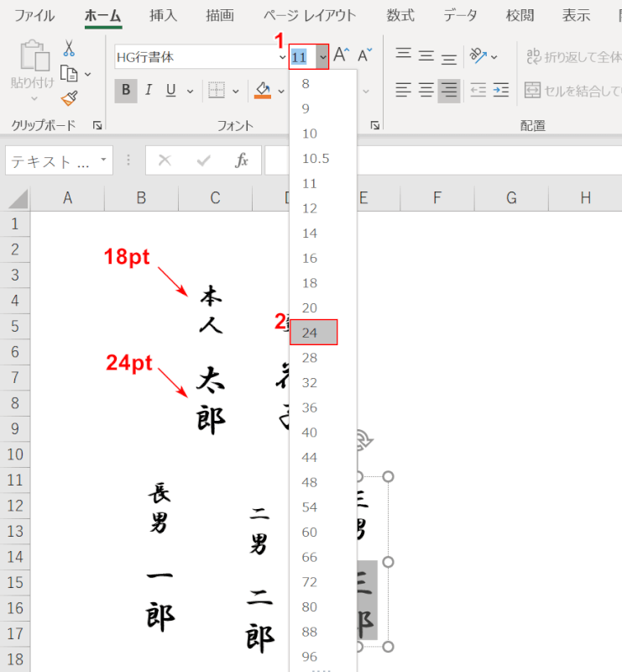Open the clipboard group dialog launcher
The width and height of the screenshot is (622, 672).
click(x=97, y=125)
